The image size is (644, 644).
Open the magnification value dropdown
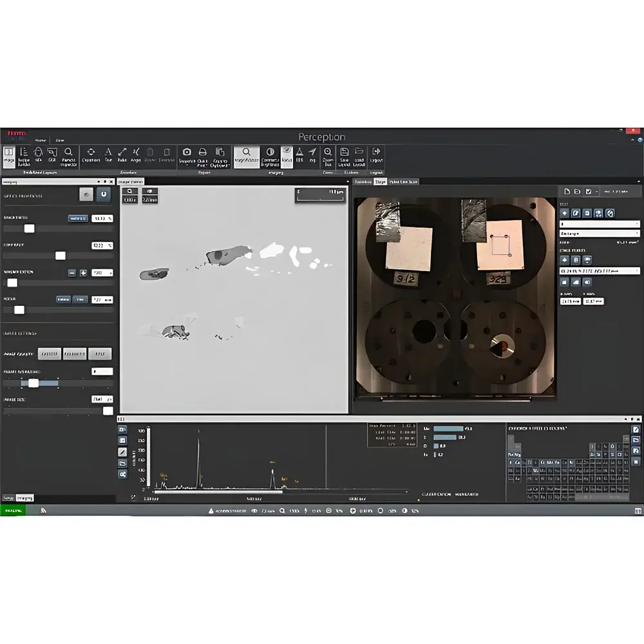tap(102, 272)
